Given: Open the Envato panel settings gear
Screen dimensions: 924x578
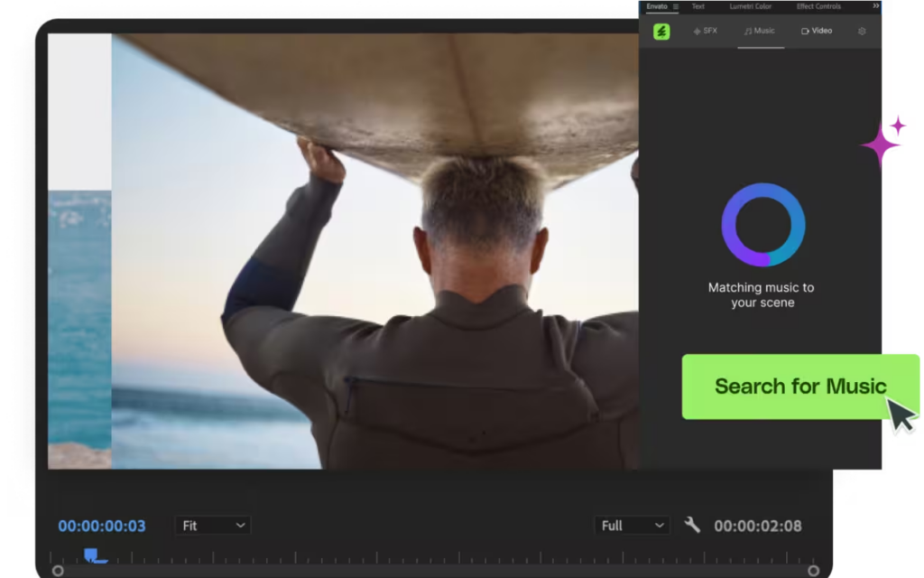Looking at the screenshot, I should (862, 31).
